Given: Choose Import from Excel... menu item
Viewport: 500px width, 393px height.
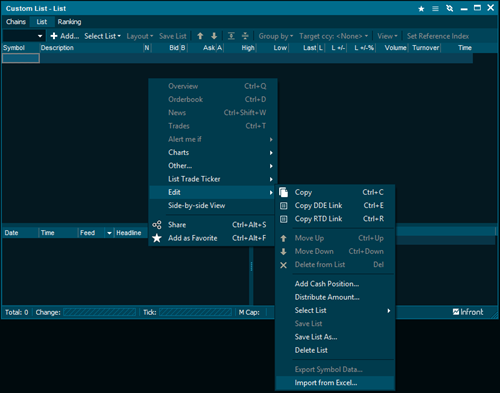Looking at the screenshot, I should [x=335, y=383].
